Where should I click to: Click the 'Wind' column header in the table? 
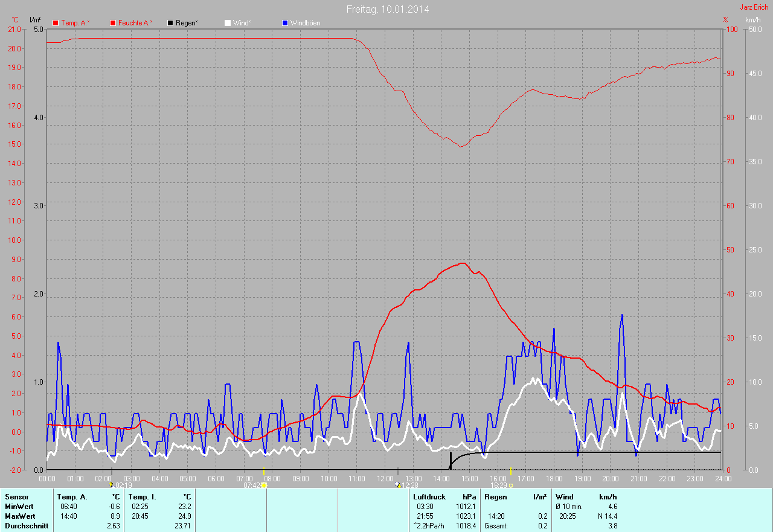point(565,497)
